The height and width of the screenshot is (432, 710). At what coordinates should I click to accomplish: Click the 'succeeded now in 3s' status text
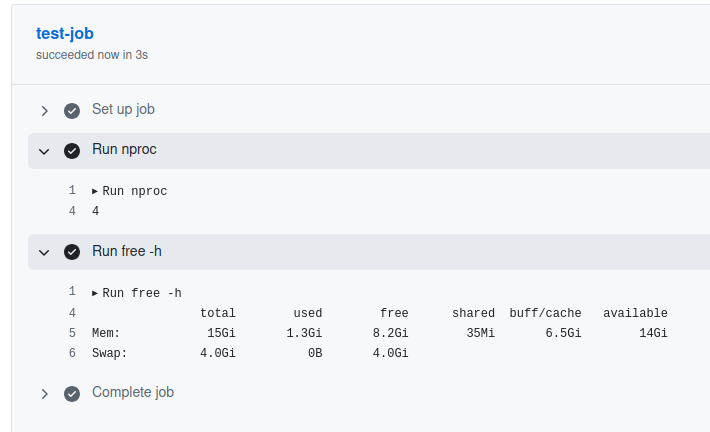92,55
